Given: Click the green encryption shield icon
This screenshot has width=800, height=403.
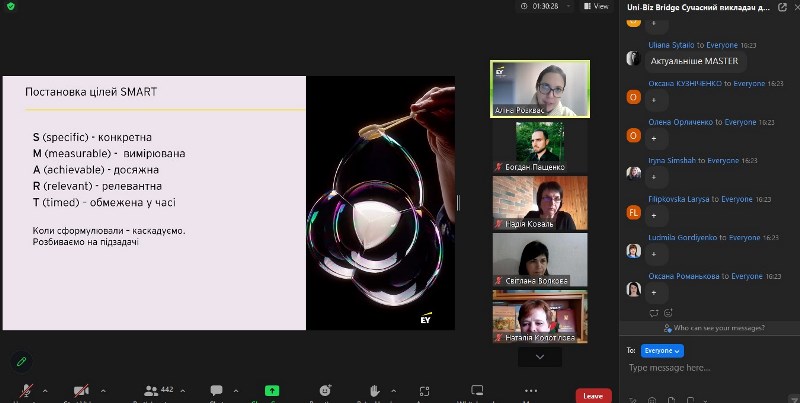Looking at the screenshot, I should 11,6.
